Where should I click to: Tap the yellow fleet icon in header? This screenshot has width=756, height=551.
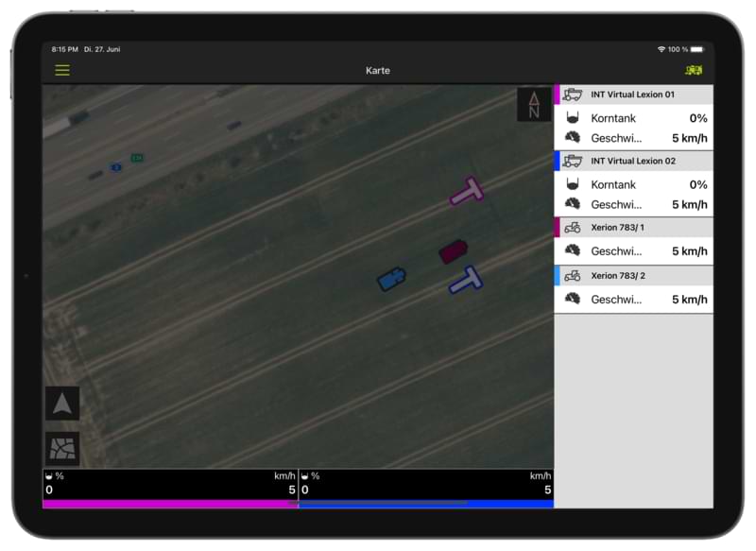(694, 71)
